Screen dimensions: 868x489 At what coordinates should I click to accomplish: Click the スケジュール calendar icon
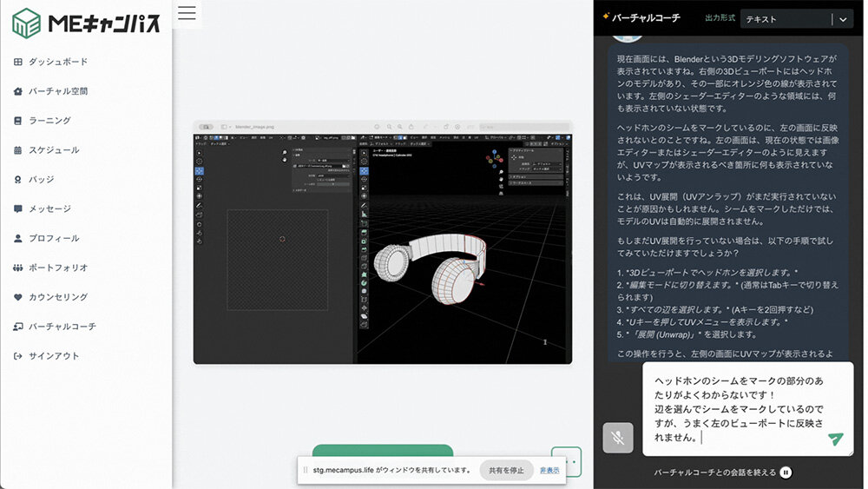18,150
